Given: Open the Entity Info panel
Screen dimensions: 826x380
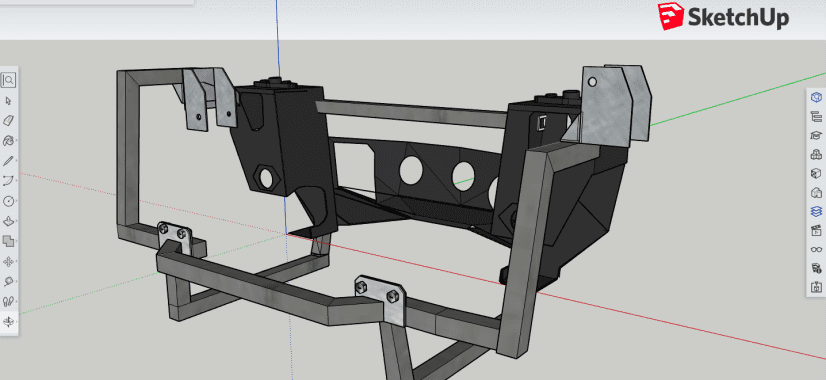Looking at the screenshot, I should coord(816,97).
